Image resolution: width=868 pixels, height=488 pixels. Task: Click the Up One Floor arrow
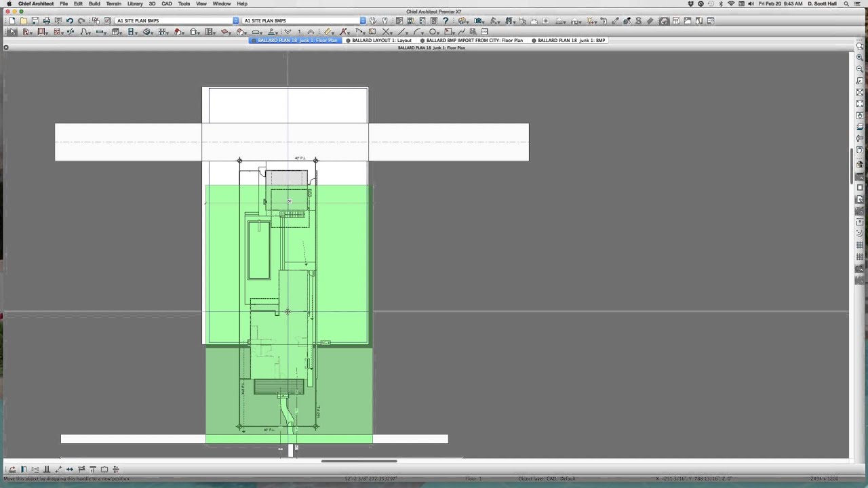(x=311, y=32)
